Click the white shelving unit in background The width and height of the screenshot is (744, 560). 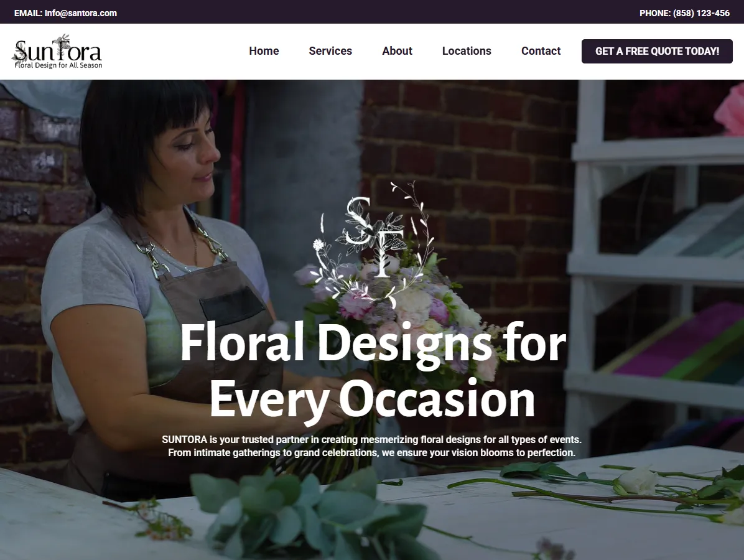point(655,266)
